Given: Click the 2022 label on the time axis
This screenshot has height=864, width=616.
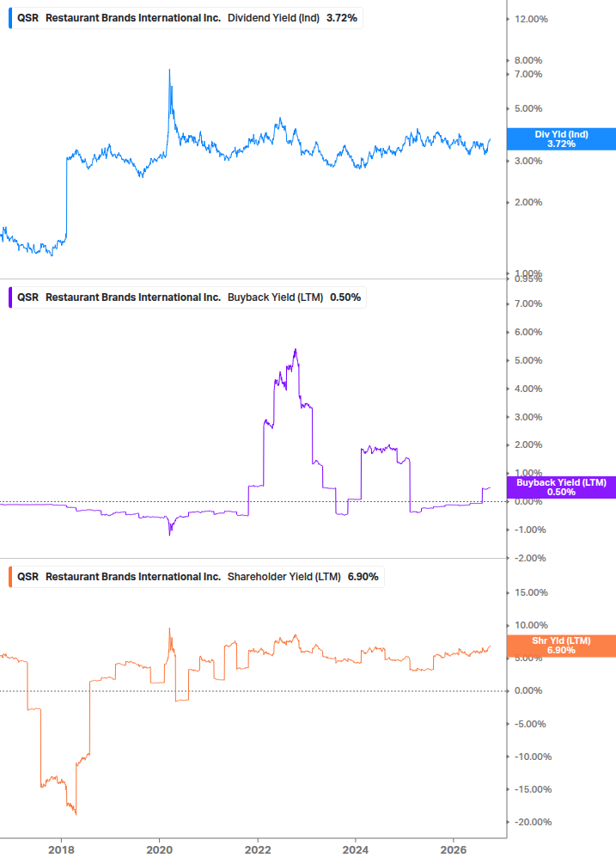Looking at the screenshot, I should pos(258,849).
